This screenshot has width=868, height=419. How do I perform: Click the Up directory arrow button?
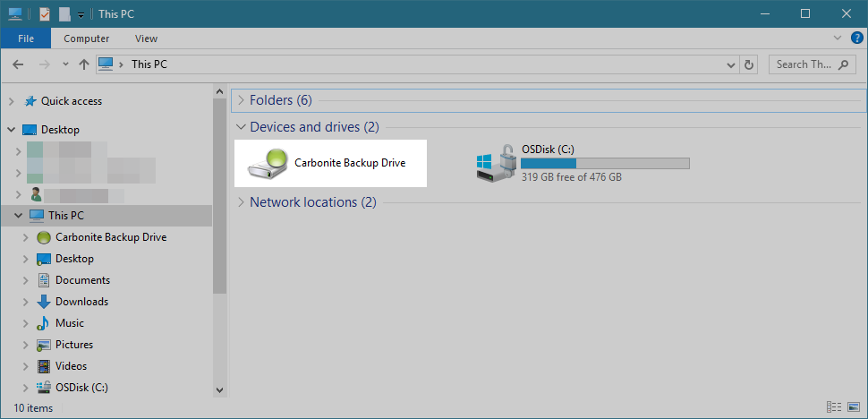84,64
